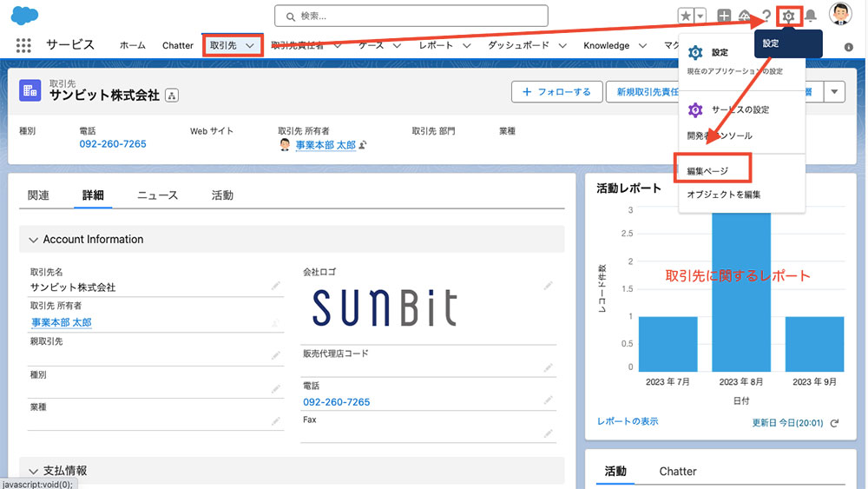Expand the favorites list dropdown arrow
This screenshot has height=489, width=868.
click(700, 16)
